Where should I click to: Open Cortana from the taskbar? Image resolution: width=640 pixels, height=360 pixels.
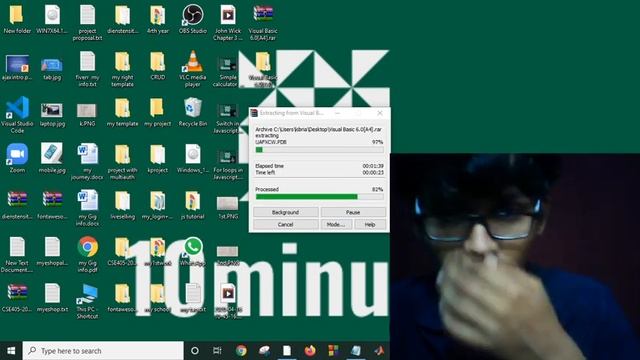point(195,351)
